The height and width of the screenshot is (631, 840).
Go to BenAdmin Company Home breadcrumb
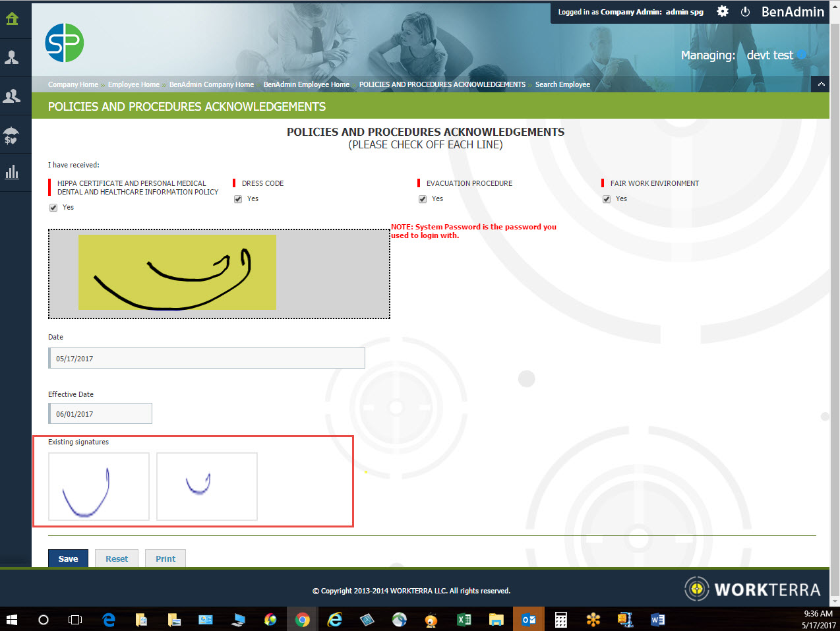tap(212, 84)
